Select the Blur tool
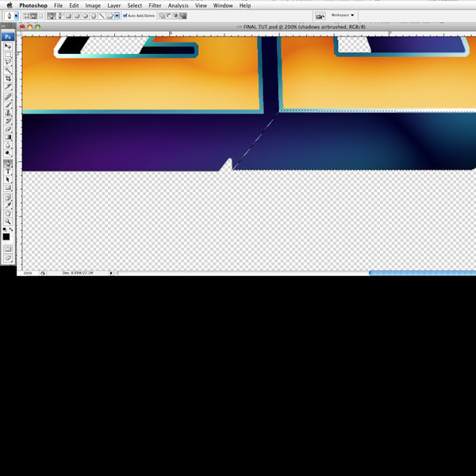Image resolution: width=476 pixels, height=476 pixels. click(x=8, y=145)
